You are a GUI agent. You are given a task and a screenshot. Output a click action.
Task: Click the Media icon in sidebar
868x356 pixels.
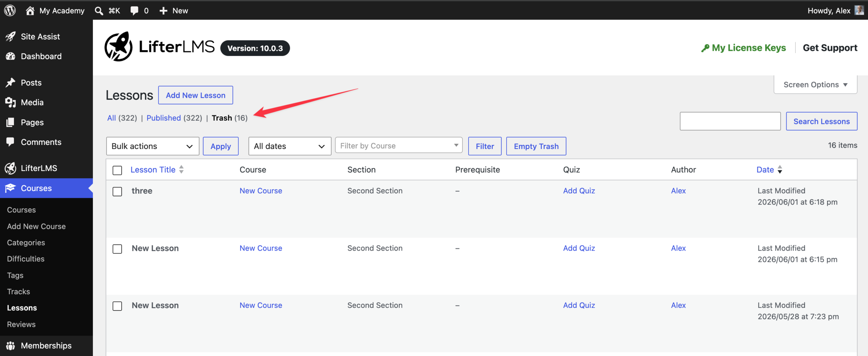pos(11,102)
